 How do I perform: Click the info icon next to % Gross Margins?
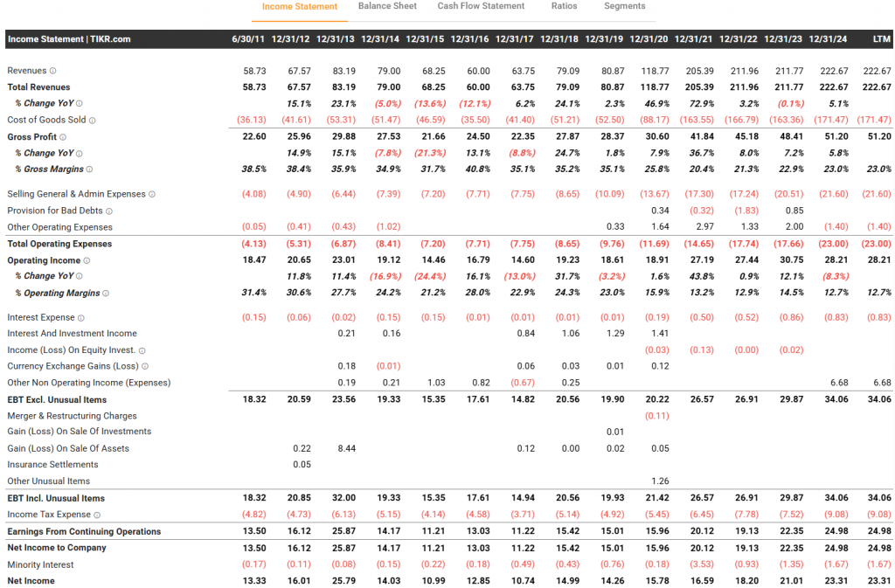[89, 169]
